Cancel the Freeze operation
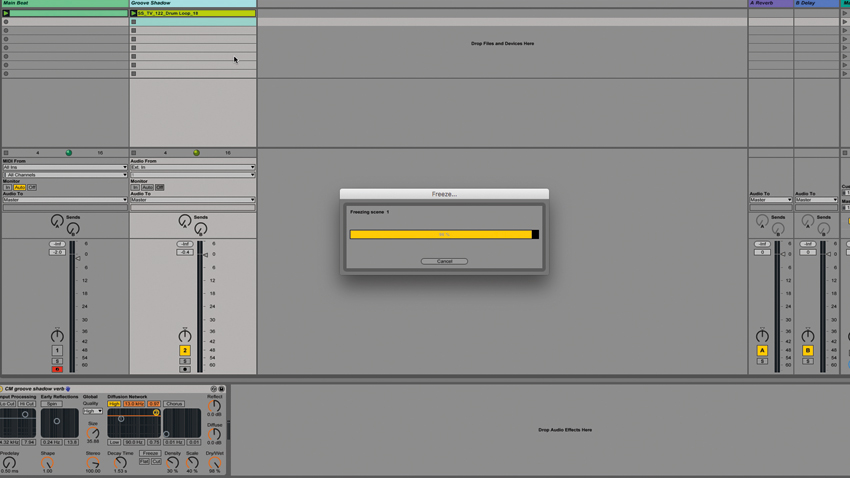Viewport: 850px width, 478px height. [x=444, y=261]
